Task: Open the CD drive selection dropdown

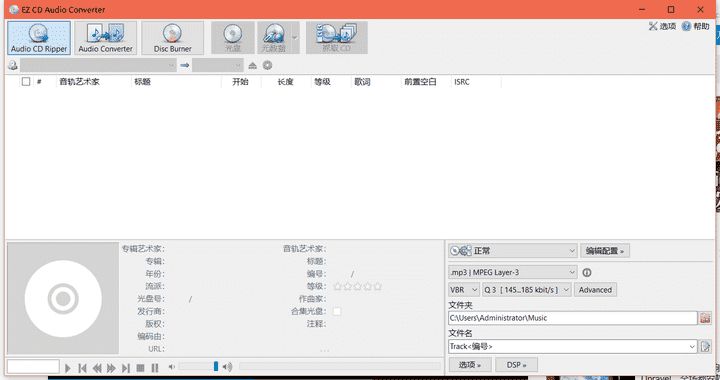Action: pos(98,66)
